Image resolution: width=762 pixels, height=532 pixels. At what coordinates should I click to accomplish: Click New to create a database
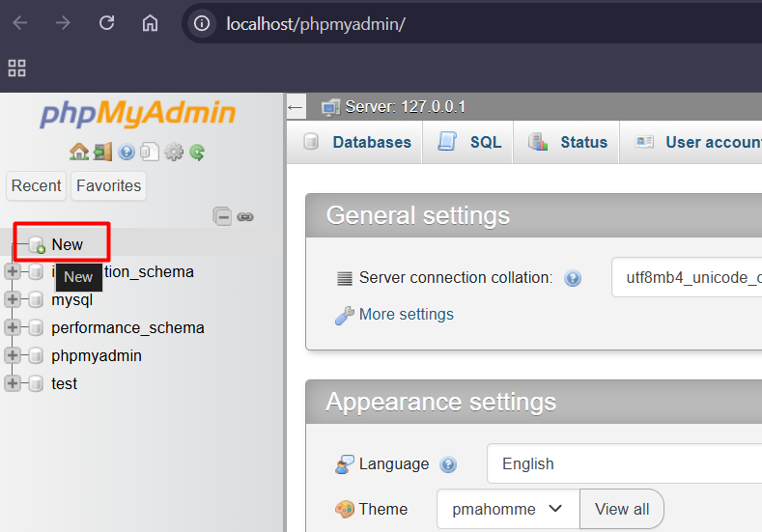pyautogui.click(x=67, y=244)
